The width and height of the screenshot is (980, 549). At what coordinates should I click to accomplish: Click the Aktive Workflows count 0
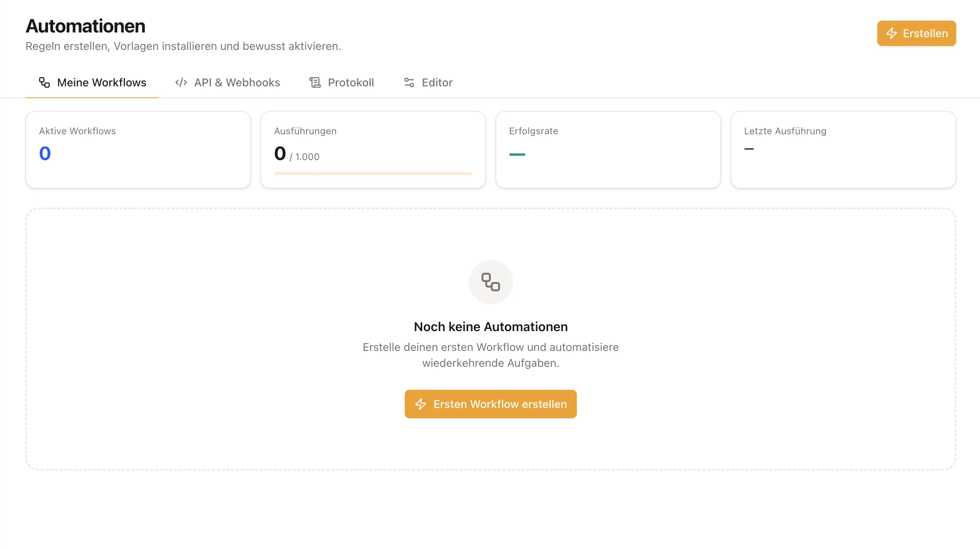(45, 154)
